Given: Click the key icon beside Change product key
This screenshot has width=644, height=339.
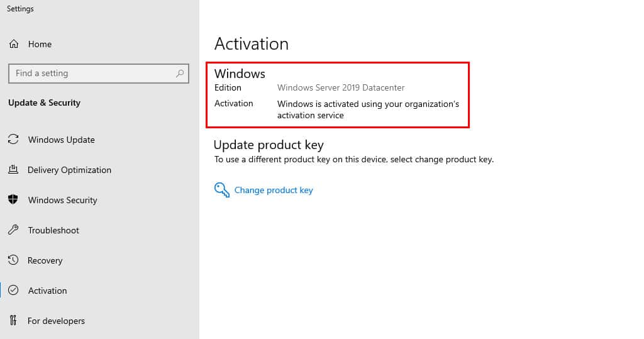Looking at the screenshot, I should click(x=222, y=190).
